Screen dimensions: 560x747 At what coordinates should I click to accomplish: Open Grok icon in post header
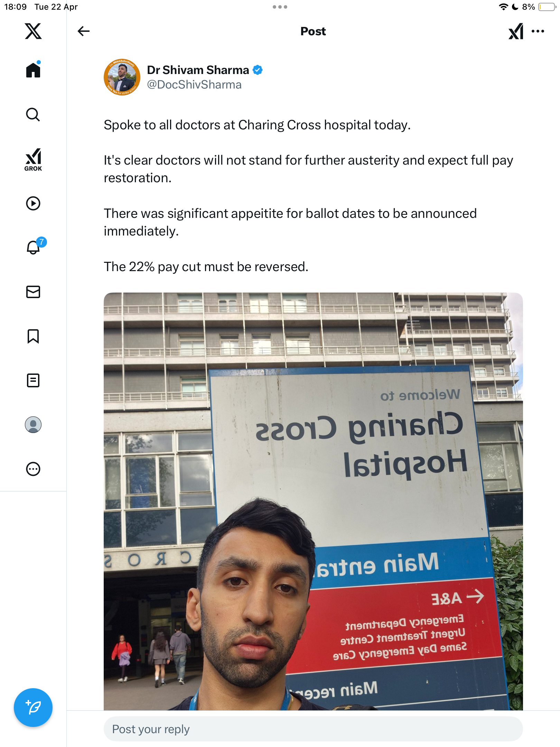pos(516,31)
